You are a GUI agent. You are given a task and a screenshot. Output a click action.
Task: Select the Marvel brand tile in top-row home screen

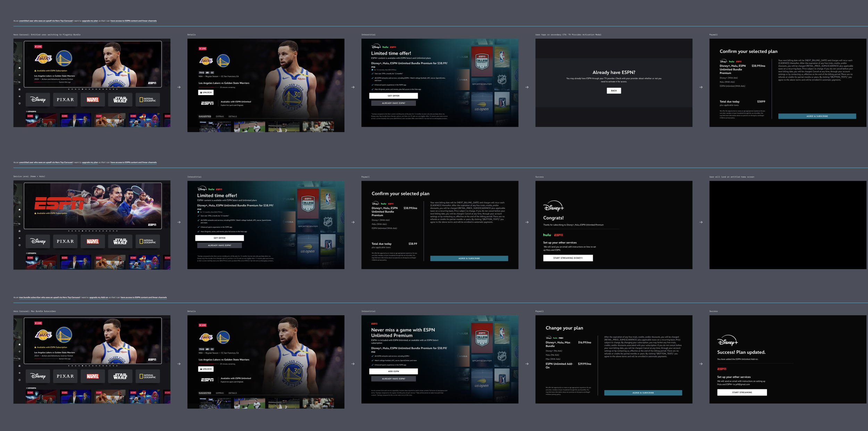point(93,100)
